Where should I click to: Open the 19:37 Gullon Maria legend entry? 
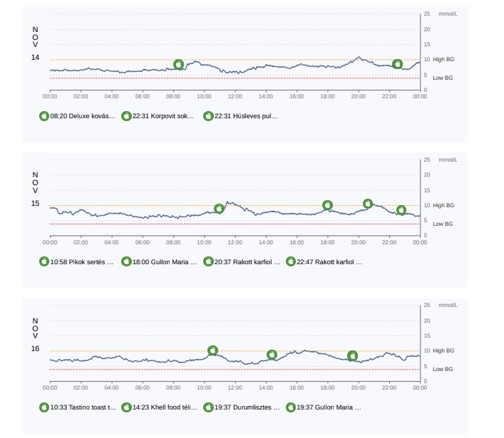pos(329,407)
